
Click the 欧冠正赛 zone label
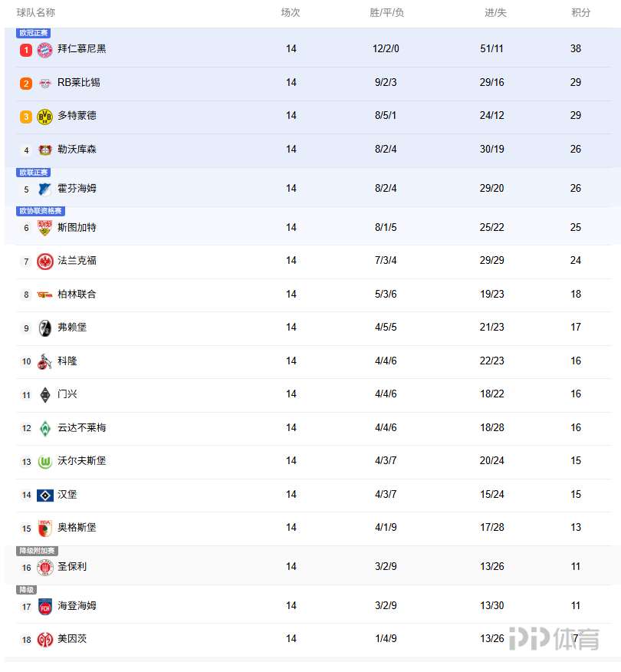(x=33, y=33)
